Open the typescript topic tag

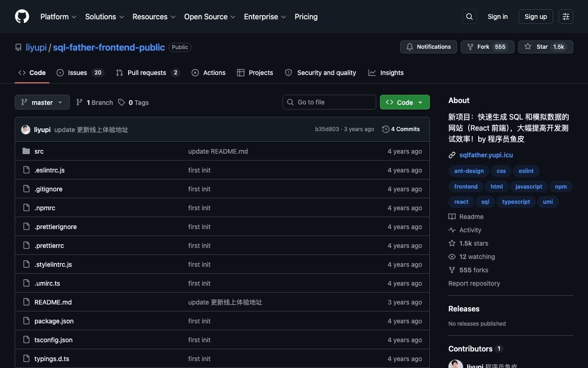(x=516, y=202)
